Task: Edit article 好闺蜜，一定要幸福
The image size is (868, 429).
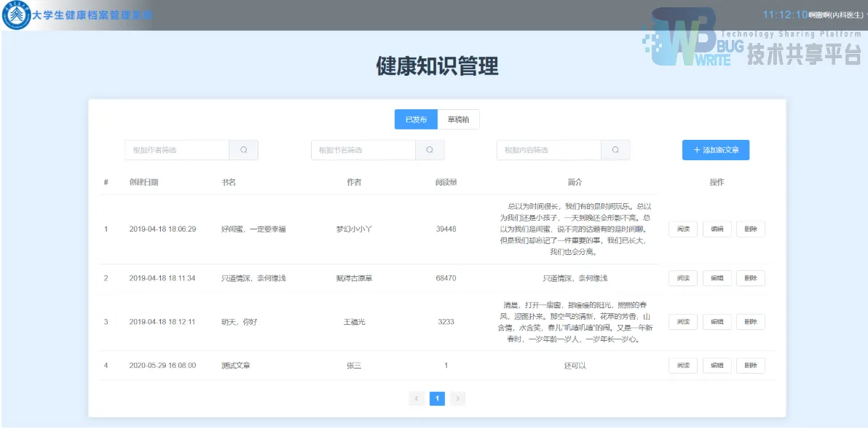Action: pyautogui.click(x=717, y=229)
